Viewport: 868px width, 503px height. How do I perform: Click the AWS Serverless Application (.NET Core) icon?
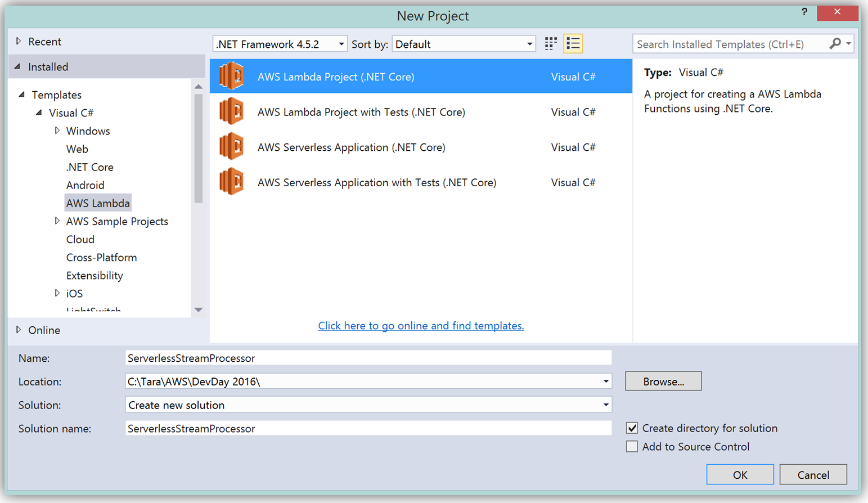click(x=231, y=147)
